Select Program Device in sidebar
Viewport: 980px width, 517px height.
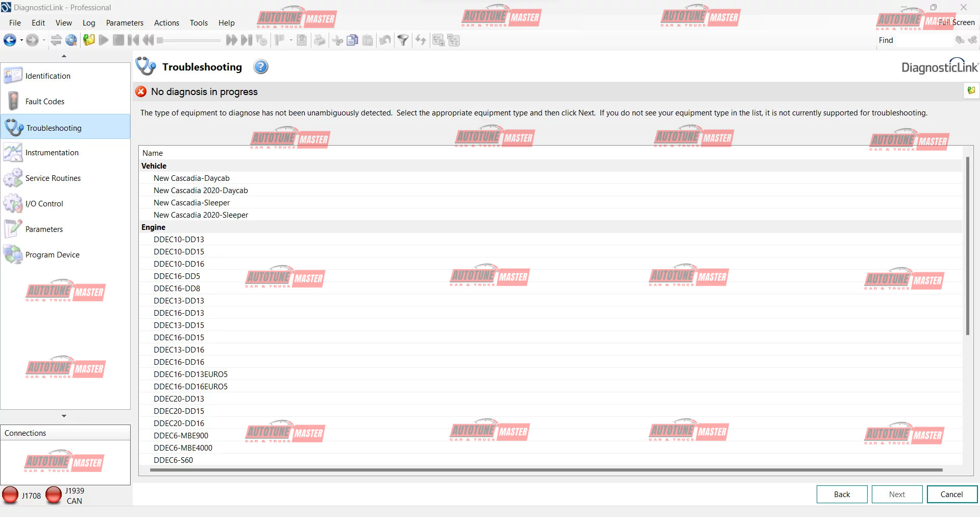[52, 255]
